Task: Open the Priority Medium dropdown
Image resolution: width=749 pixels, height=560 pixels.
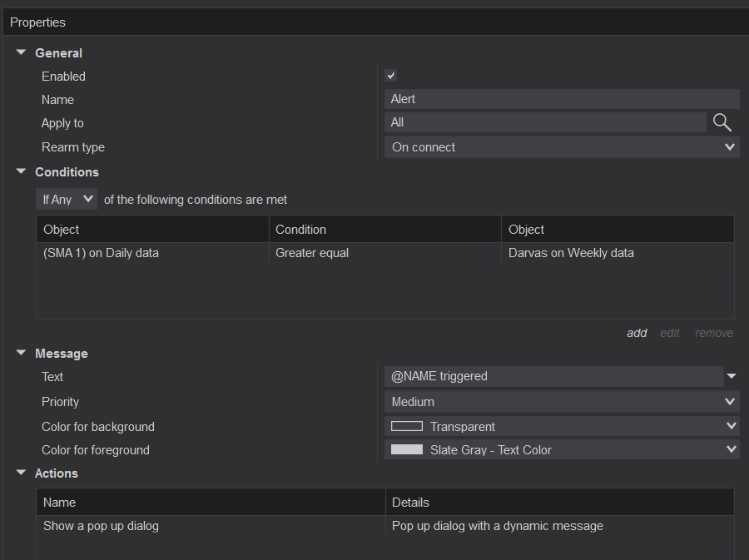Action: [730, 402]
